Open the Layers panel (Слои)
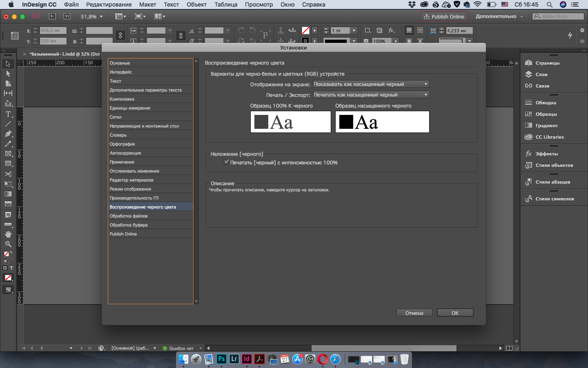 (x=541, y=74)
